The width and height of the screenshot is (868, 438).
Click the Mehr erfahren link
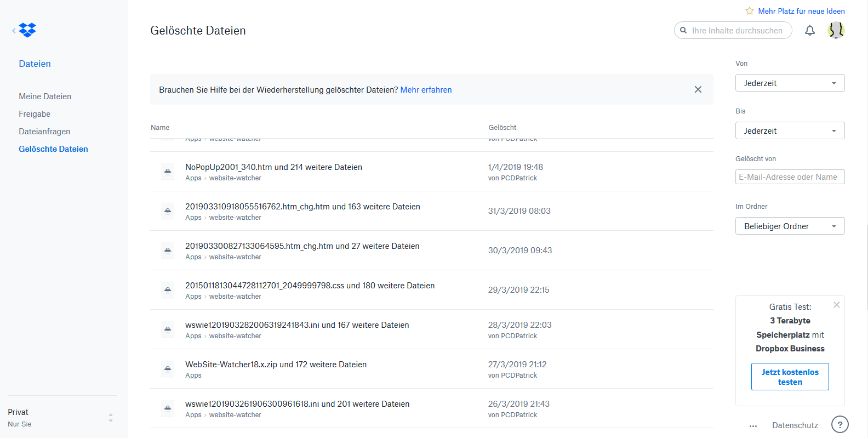[426, 90]
